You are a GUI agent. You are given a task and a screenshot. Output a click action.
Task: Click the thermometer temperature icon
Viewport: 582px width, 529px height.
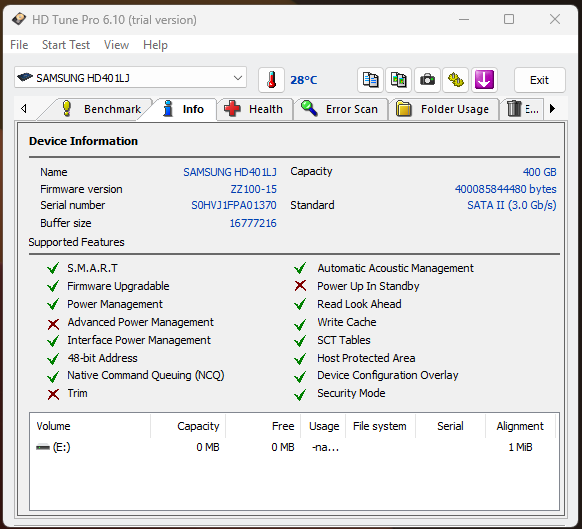[271, 80]
